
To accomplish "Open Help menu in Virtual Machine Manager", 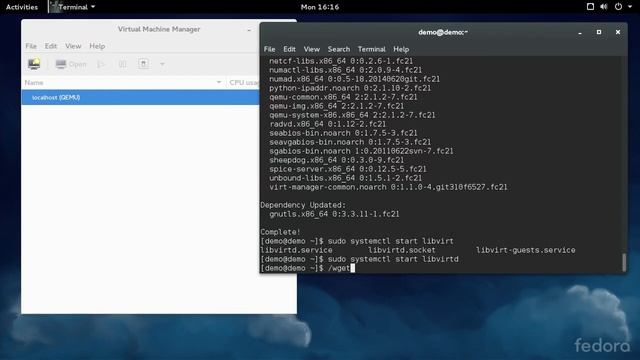I will (97, 46).
